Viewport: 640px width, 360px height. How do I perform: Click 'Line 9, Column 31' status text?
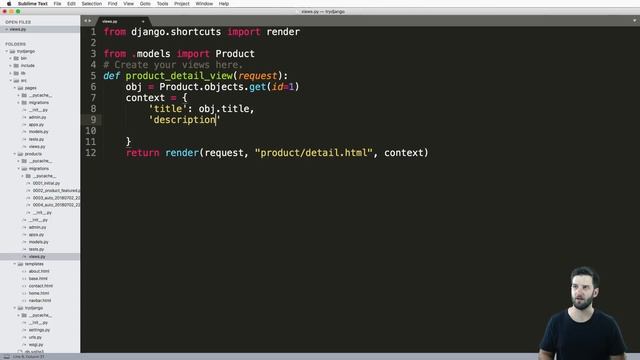(x=29, y=357)
